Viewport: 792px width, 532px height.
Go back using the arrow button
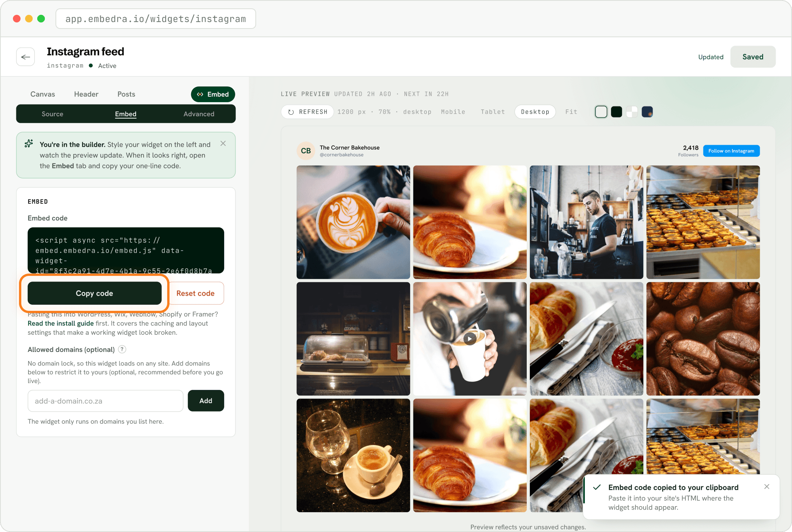point(25,57)
